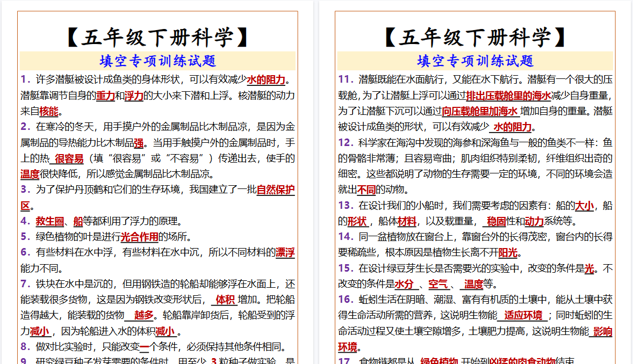Click the red word 核能 in question 1
Screen dimensions: 633x364
[x=49, y=112]
